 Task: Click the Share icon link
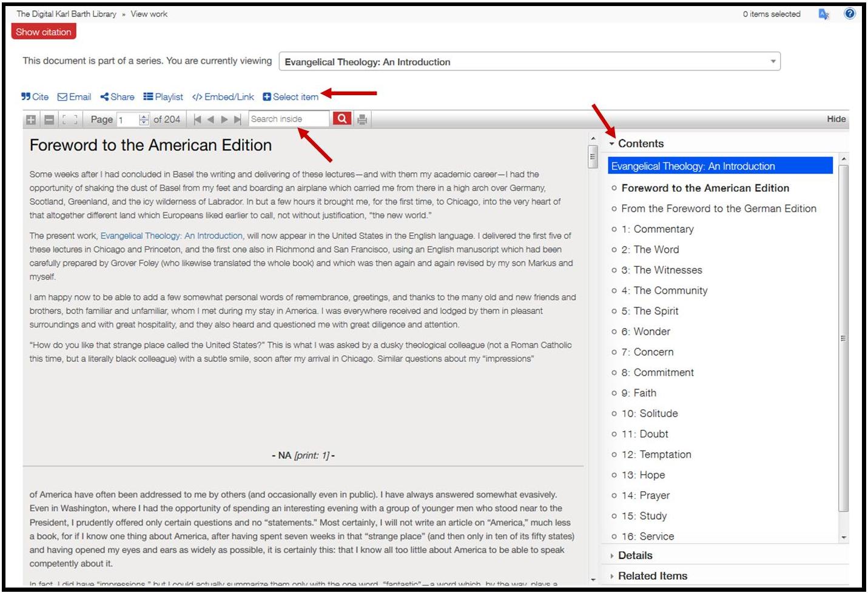[117, 96]
